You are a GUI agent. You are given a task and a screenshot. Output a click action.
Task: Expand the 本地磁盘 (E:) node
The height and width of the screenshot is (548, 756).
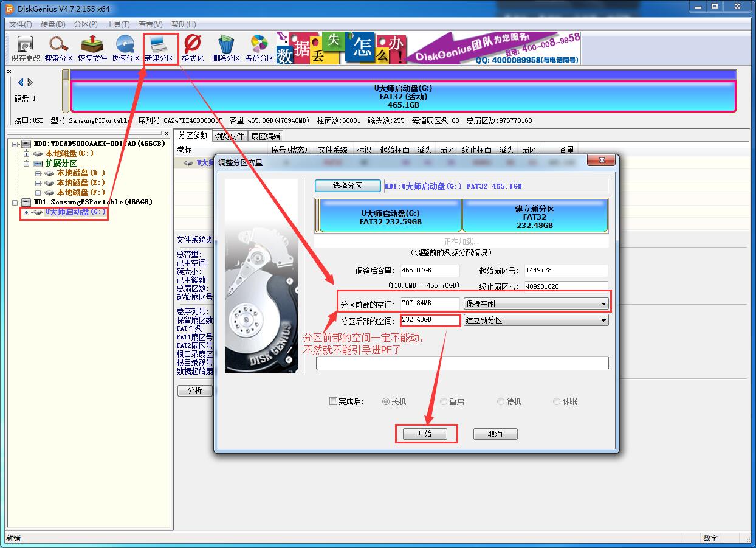point(38,183)
